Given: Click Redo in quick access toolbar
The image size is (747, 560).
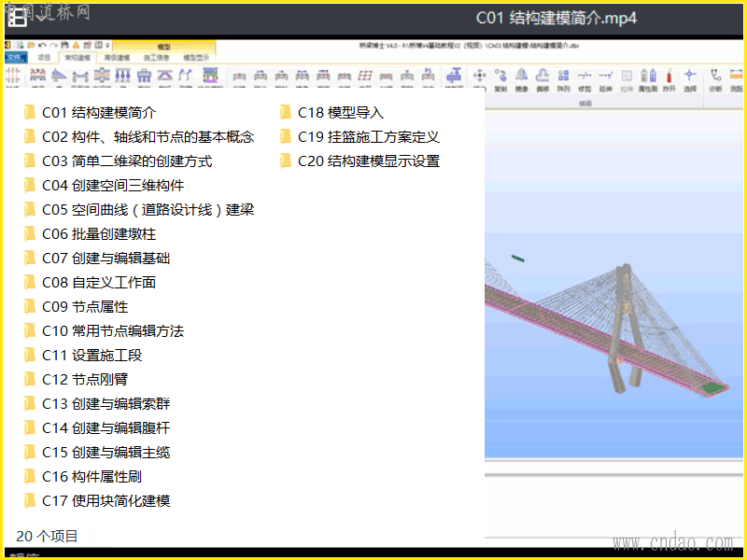Looking at the screenshot, I should (53, 45).
